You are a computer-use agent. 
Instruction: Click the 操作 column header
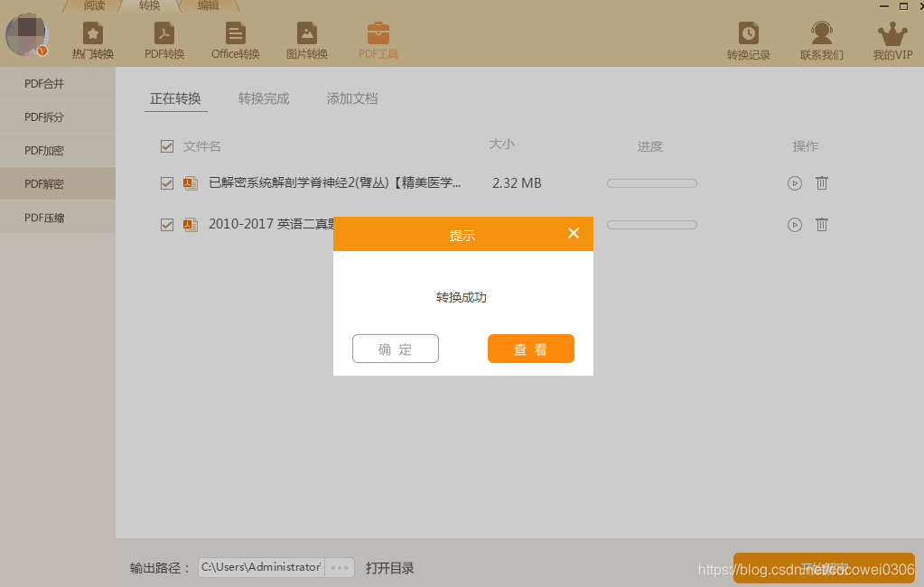(806, 146)
